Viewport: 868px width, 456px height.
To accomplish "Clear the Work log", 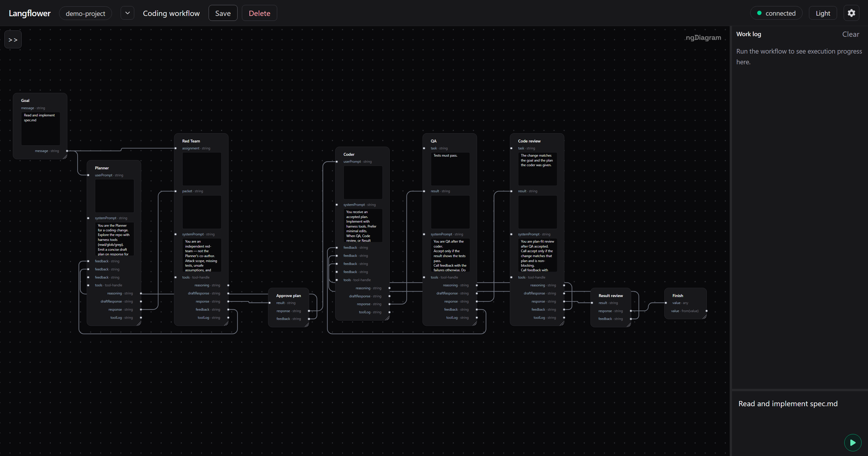I will pos(850,34).
